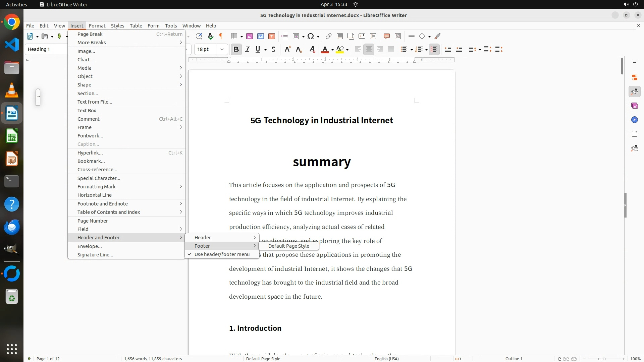Click font color red swatch button
The image size is (644, 362).
click(325, 49)
